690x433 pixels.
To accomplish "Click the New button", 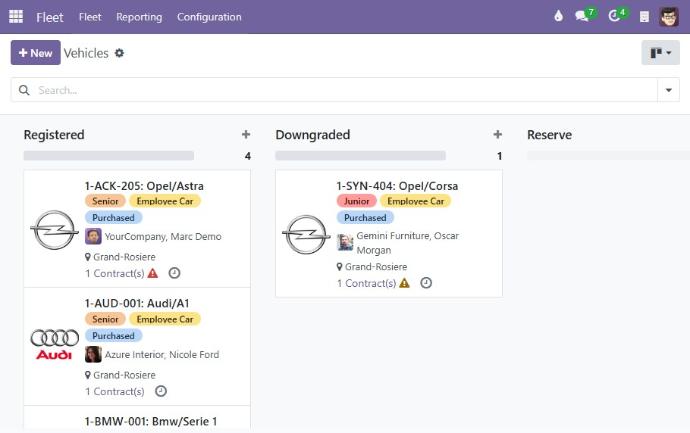I will click(x=35, y=53).
